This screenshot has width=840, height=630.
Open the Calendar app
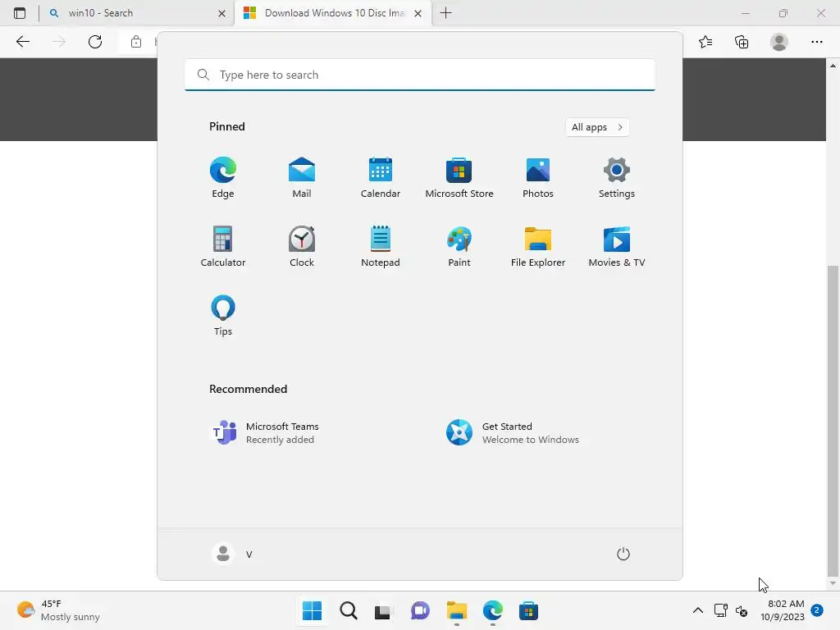[x=381, y=178]
